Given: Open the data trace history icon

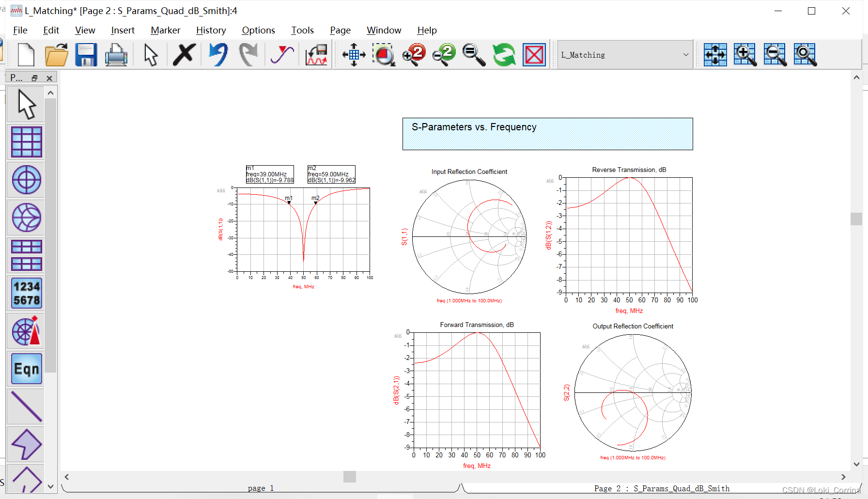Looking at the screenshot, I should tap(316, 55).
